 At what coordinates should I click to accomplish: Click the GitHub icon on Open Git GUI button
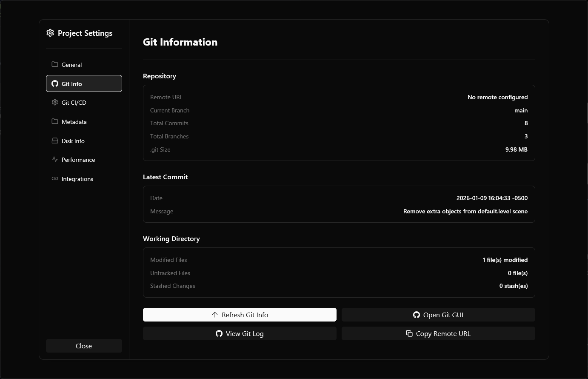[x=416, y=315]
